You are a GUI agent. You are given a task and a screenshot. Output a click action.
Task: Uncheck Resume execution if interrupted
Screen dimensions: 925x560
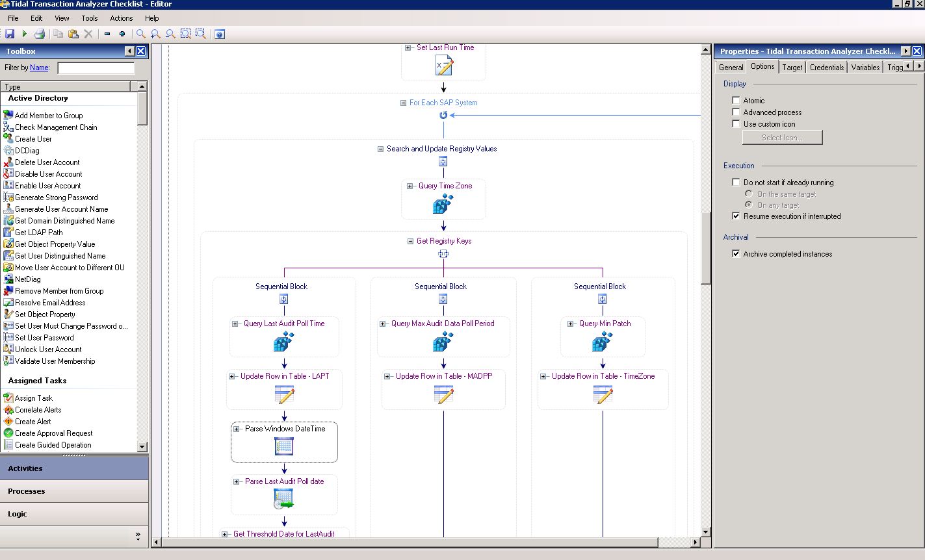click(x=736, y=216)
